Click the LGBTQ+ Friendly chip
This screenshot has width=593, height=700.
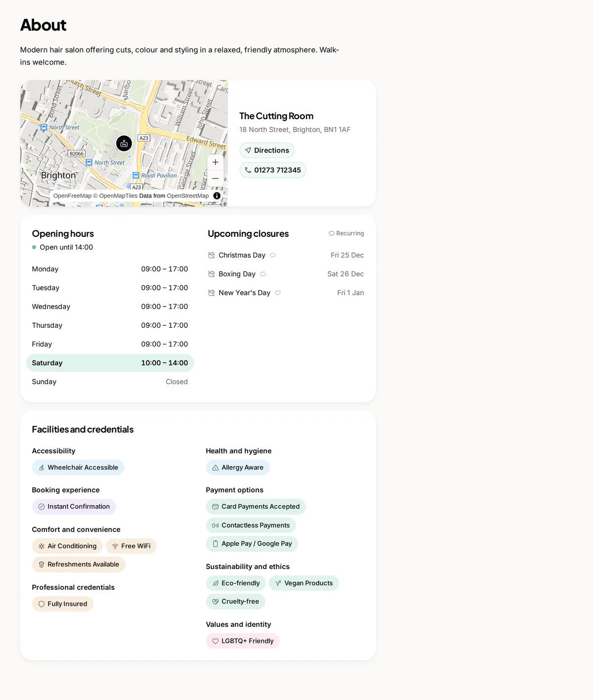(x=243, y=641)
